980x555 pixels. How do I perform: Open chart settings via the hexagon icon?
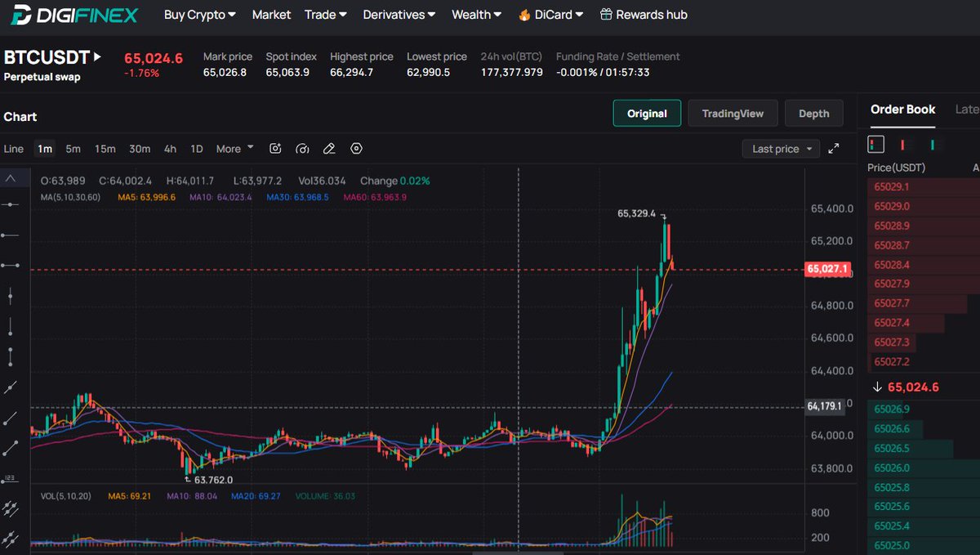click(356, 148)
